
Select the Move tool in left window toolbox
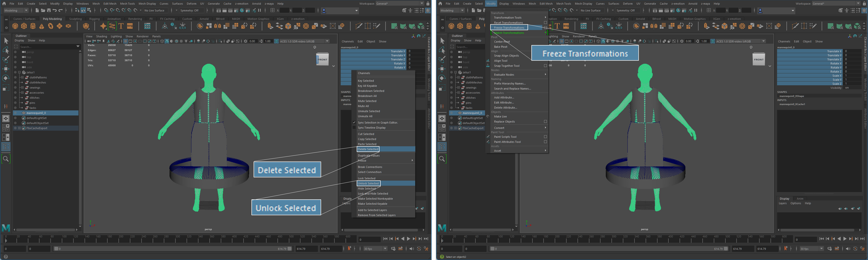coord(6,69)
